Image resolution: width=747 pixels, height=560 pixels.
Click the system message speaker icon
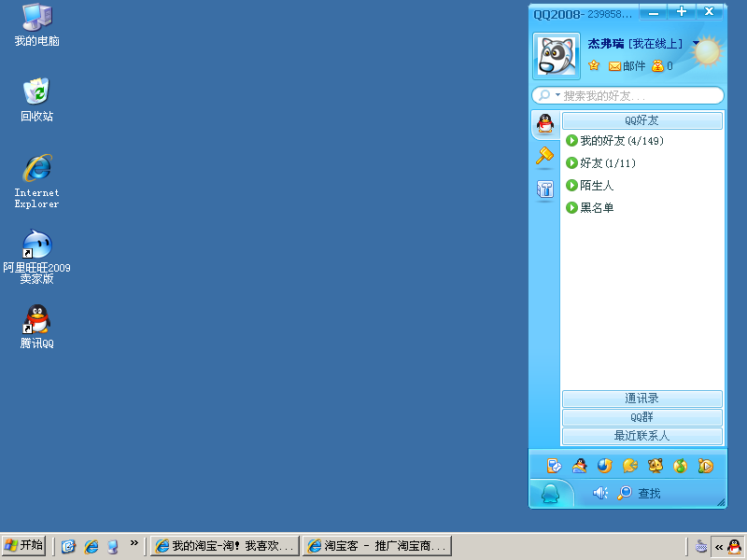(600, 493)
